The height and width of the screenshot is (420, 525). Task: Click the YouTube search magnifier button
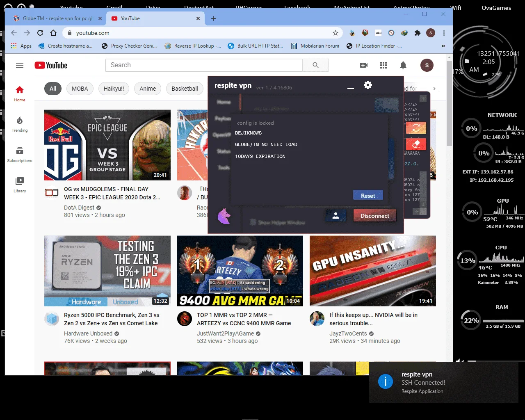[x=315, y=65]
